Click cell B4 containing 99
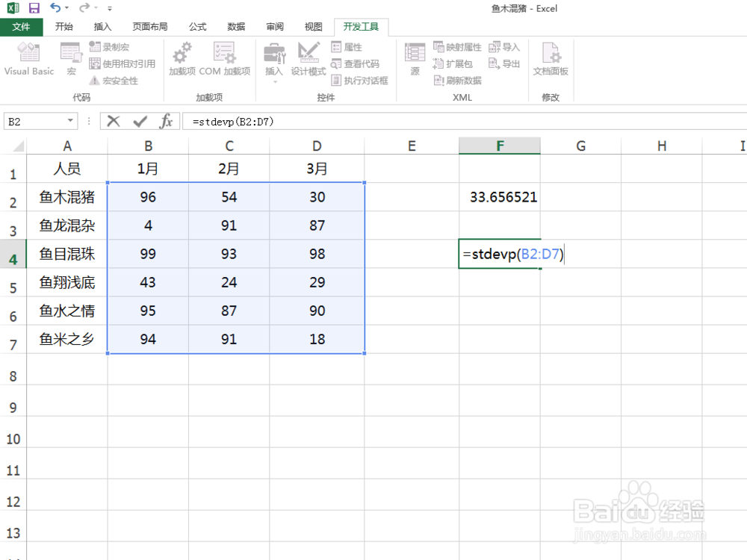This screenshot has width=747, height=560. (x=148, y=254)
